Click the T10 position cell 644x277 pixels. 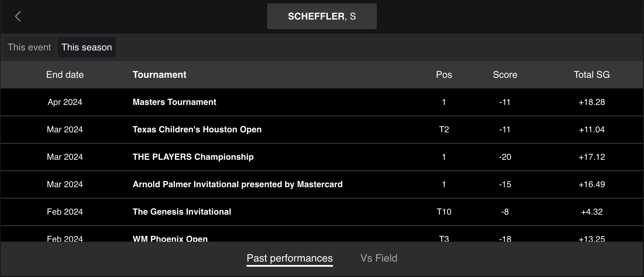[444, 212]
